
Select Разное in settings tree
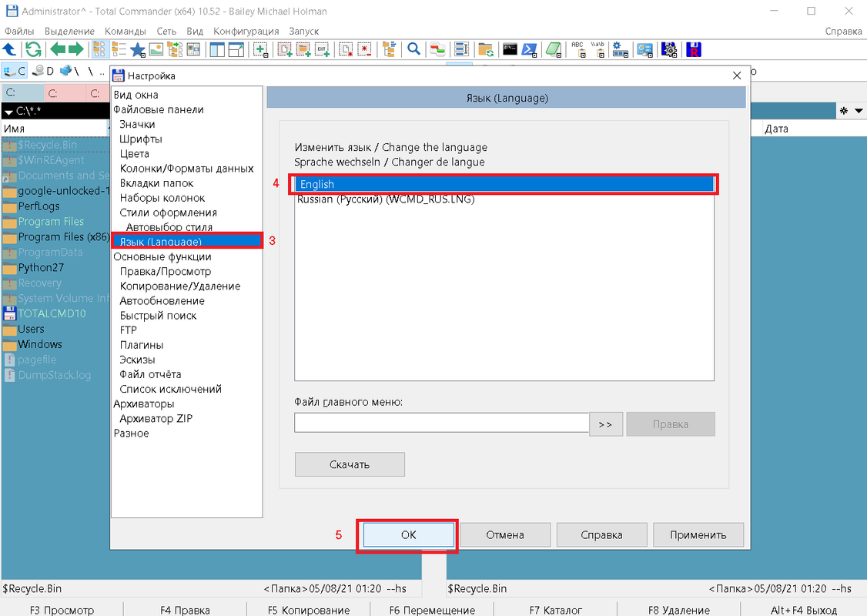[131, 433]
